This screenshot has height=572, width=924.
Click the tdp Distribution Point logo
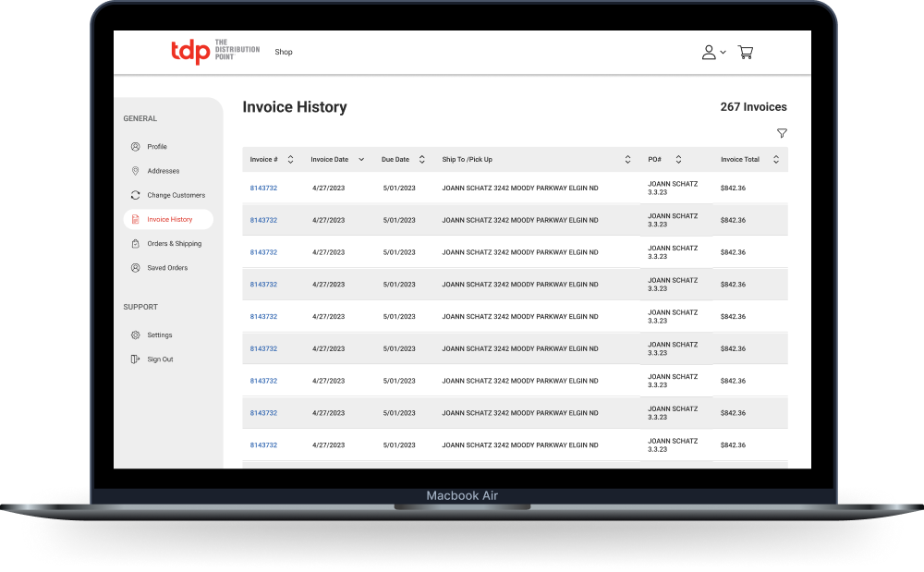click(214, 52)
